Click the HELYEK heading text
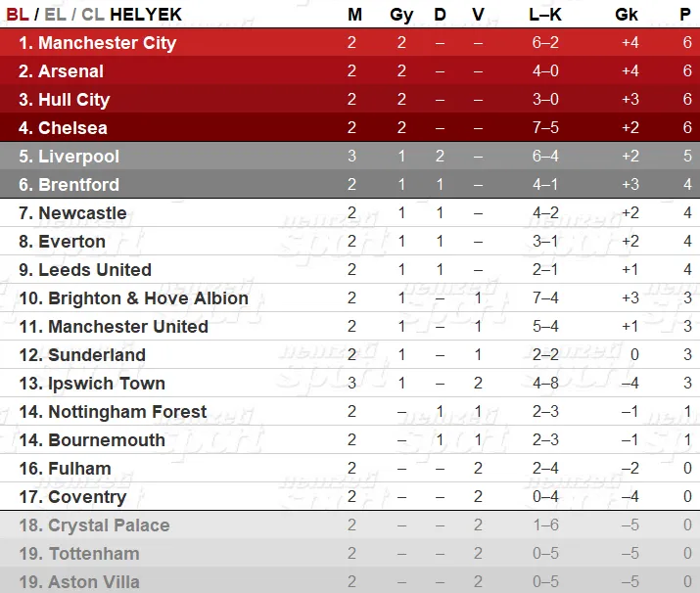This screenshot has width=700, height=593. (x=146, y=15)
